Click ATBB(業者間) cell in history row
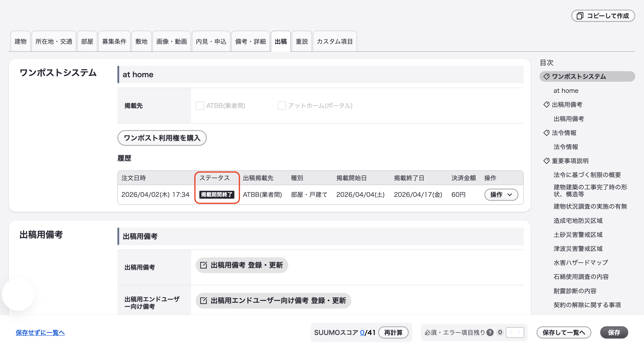The height and width of the screenshot is (350, 644). [x=262, y=194]
